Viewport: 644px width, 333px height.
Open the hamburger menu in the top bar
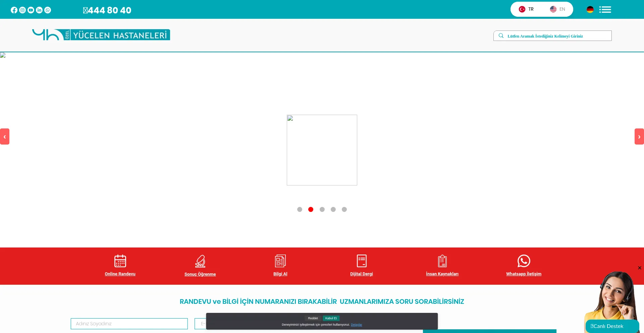(605, 9)
